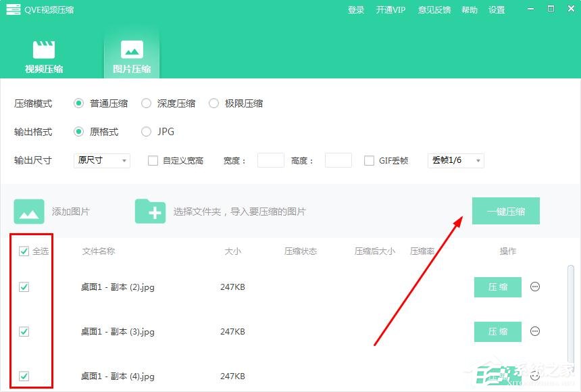
Task: Select the 深度压缩 compression mode
Action: pos(147,103)
